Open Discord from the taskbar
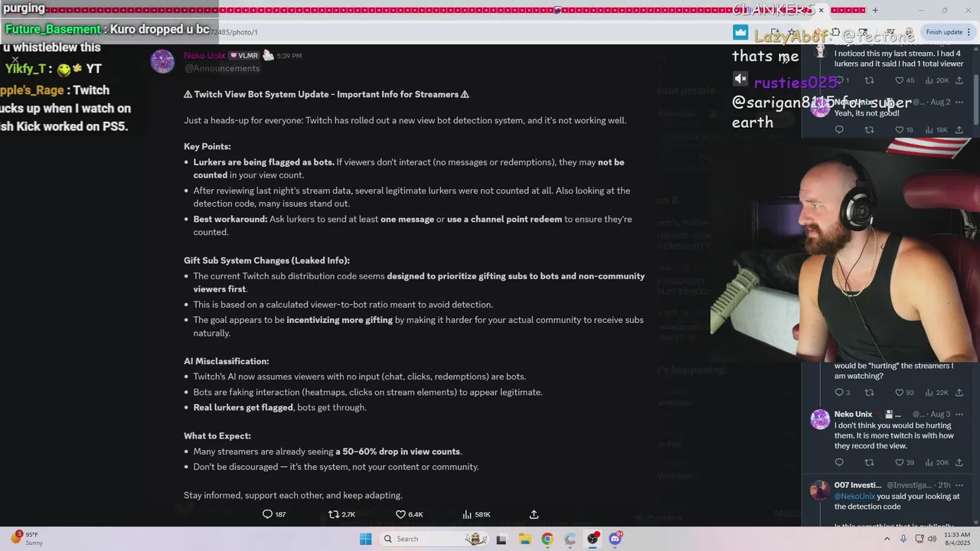 pyautogui.click(x=615, y=539)
